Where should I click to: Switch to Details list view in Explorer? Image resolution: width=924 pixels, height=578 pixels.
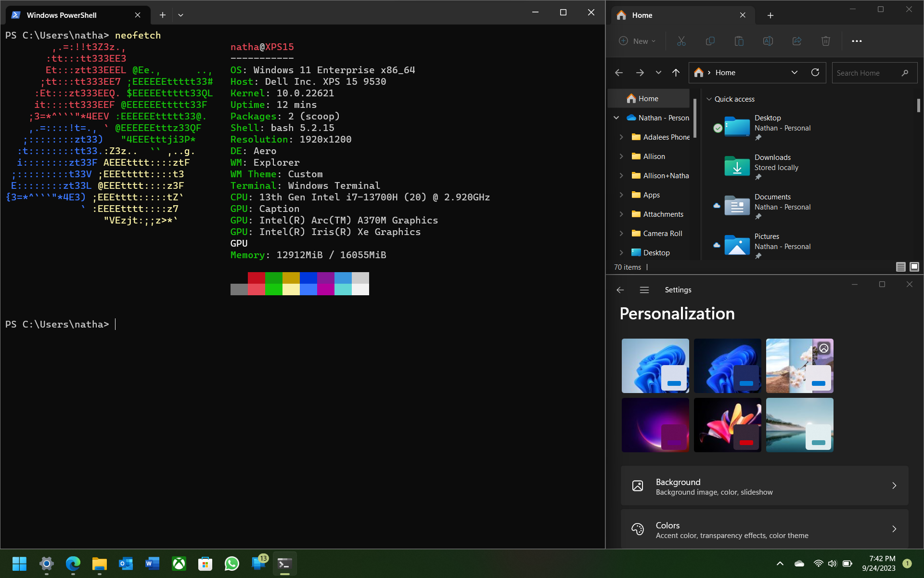[900, 267]
